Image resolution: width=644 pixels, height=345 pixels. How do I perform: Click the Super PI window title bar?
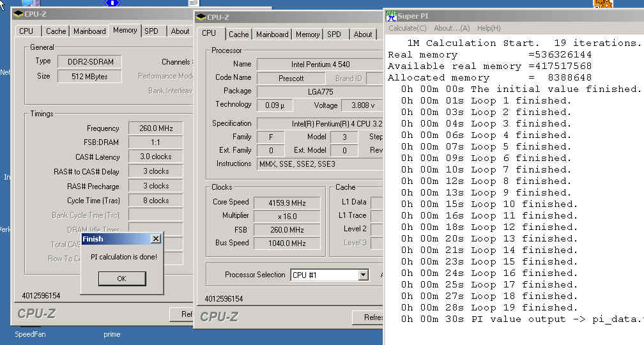514,15
